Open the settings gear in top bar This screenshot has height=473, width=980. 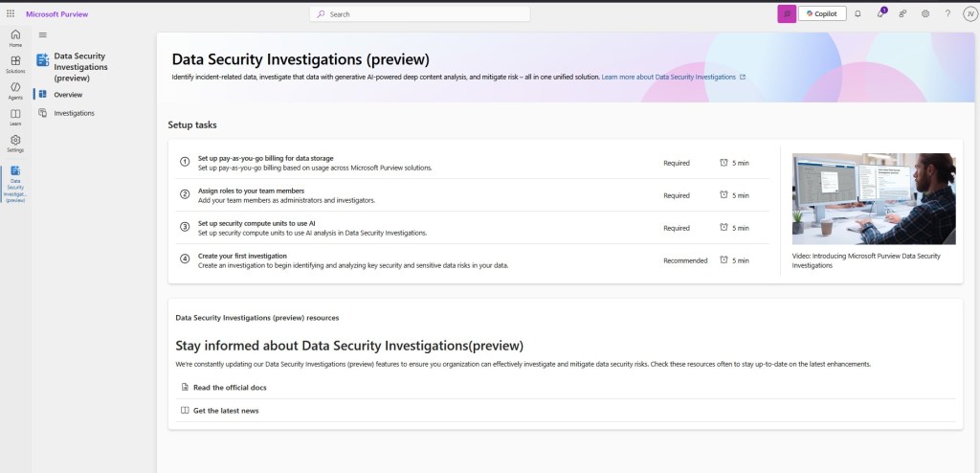925,14
